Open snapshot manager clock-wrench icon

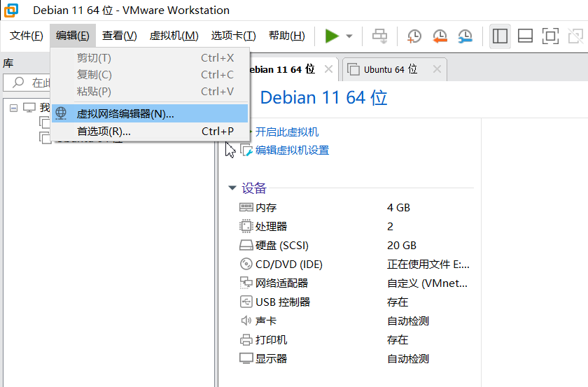pyautogui.click(x=465, y=36)
